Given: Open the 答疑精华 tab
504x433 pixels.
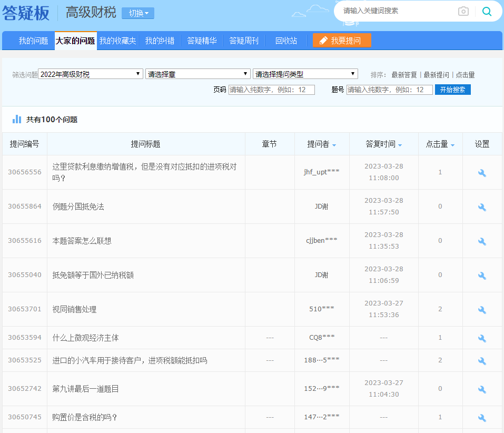Looking at the screenshot, I should (x=202, y=41).
